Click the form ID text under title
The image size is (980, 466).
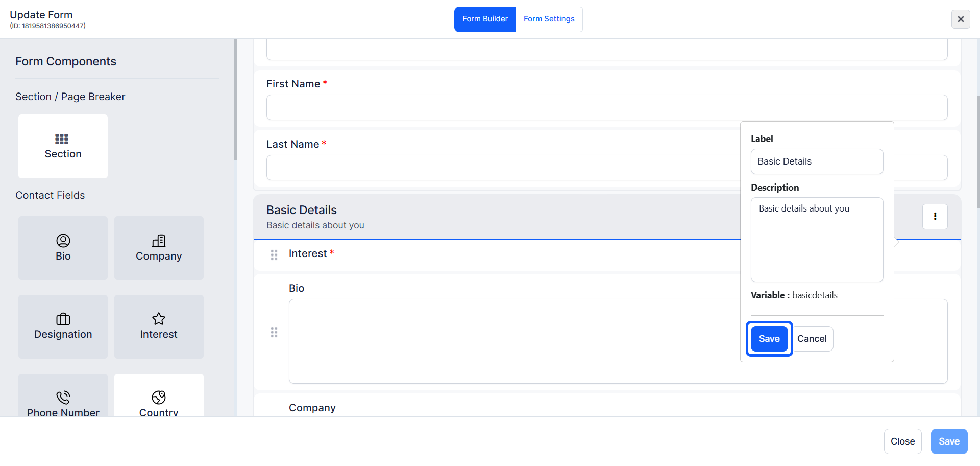pyautogui.click(x=48, y=26)
